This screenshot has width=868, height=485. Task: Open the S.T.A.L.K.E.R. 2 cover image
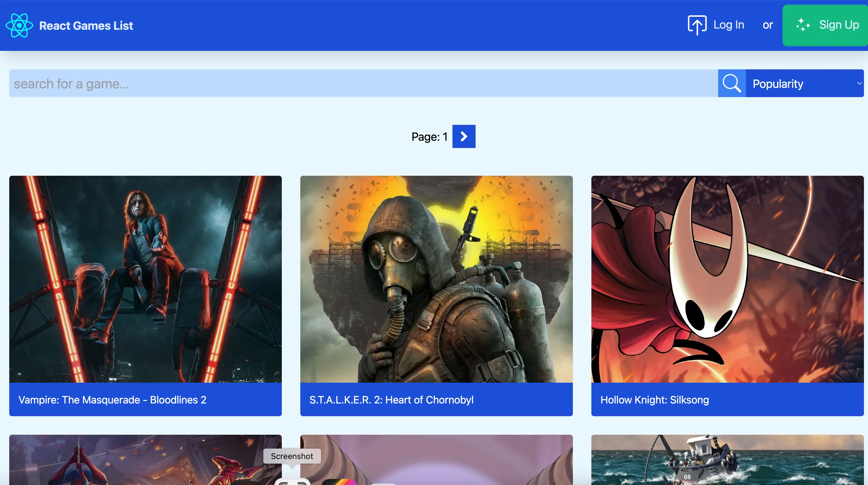point(436,279)
